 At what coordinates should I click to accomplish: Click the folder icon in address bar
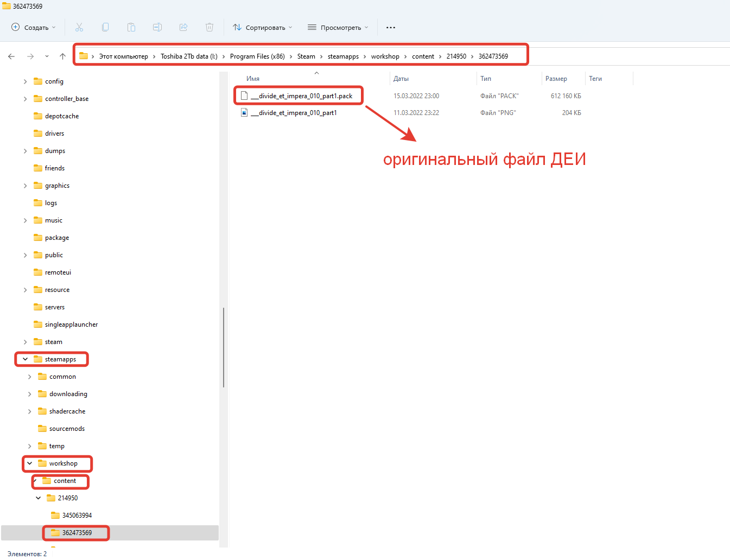click(84, 56)
